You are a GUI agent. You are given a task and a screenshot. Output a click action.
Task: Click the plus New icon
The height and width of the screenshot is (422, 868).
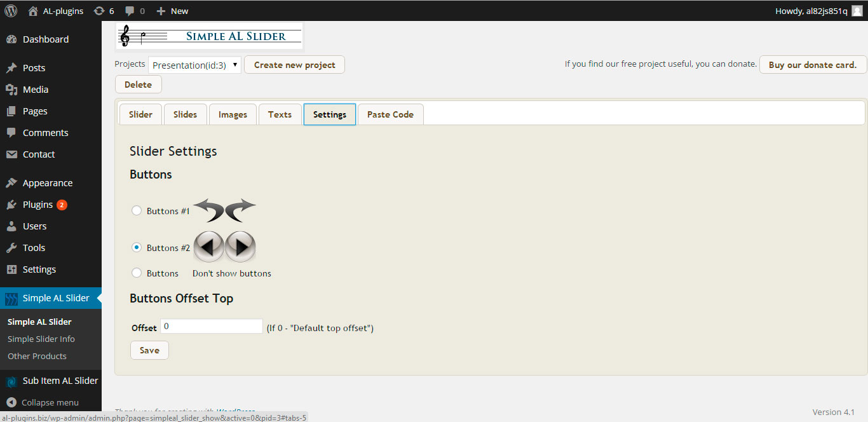click(161, 11)
